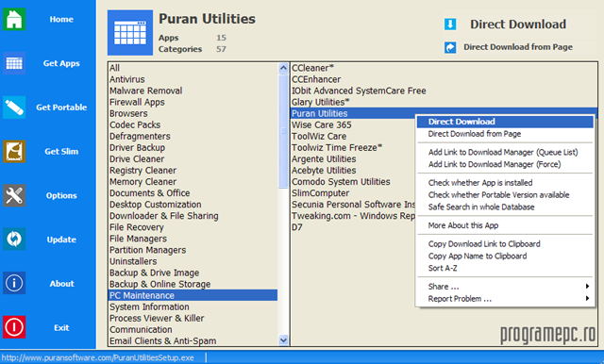Click the About sidebar label
This screenshot has width=604, height=364.
61,284
